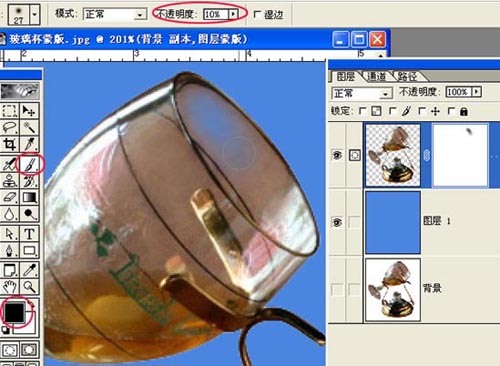Image resolution: width=500 pixels, height=366 pixels.
Task: Select the white layer mask thumbnail
Action: pos(460,155)
